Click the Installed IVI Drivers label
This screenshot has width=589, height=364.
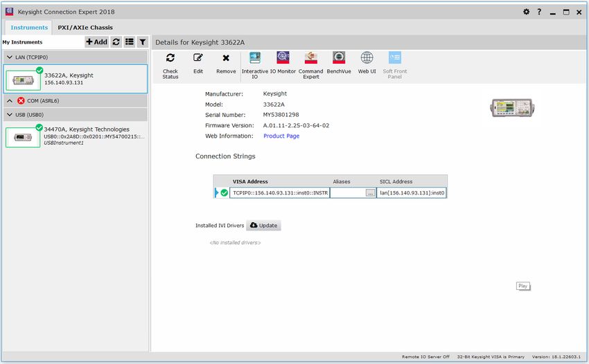pos(220,226)
